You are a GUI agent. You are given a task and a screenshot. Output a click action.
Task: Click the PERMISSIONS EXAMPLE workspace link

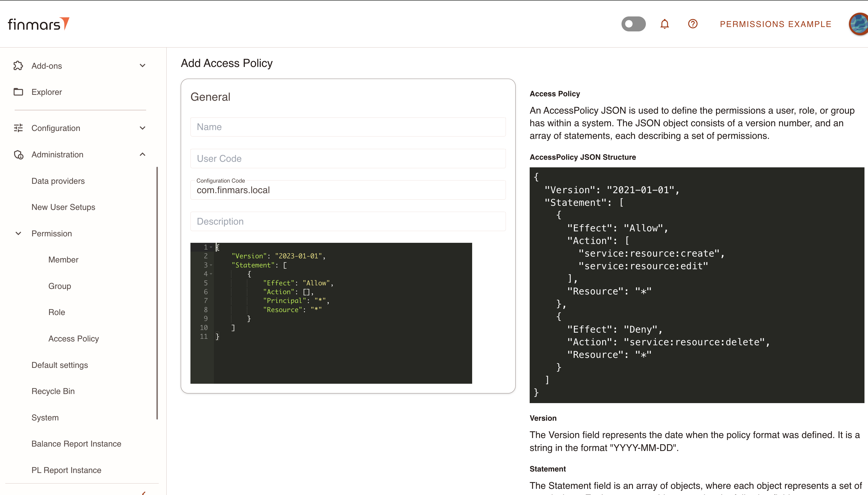(776, 24)
